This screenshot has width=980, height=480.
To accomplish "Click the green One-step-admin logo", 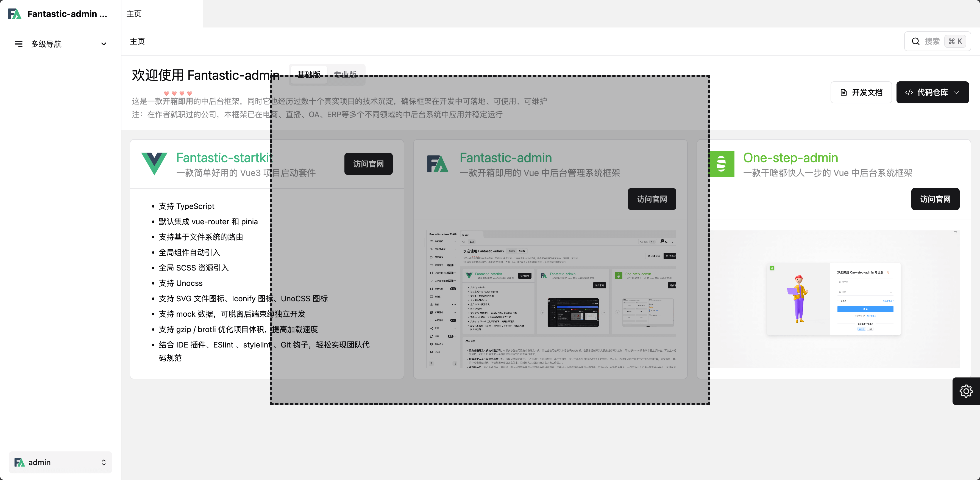I will click(x=722, y=164).
